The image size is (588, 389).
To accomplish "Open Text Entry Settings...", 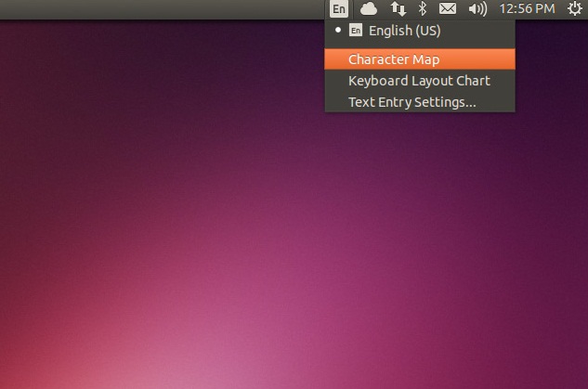I will [x=420, y=102].
